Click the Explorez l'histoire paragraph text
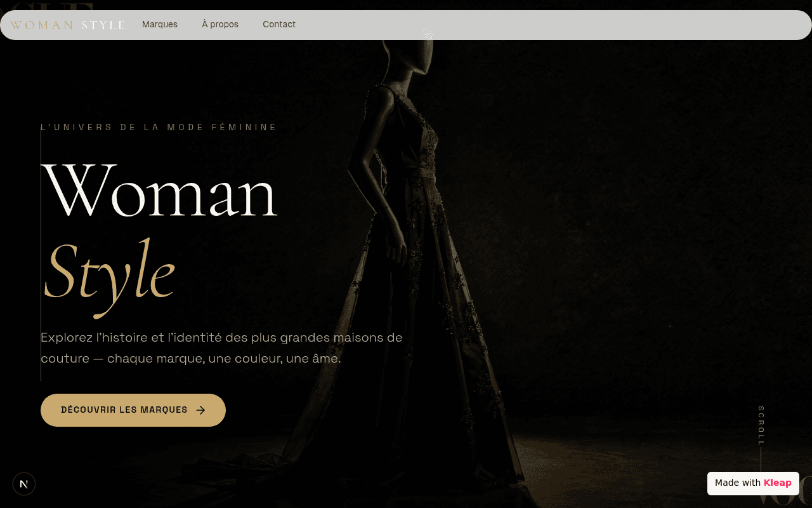This screenshot has height=508, width=812. click(x=222, y=348)
